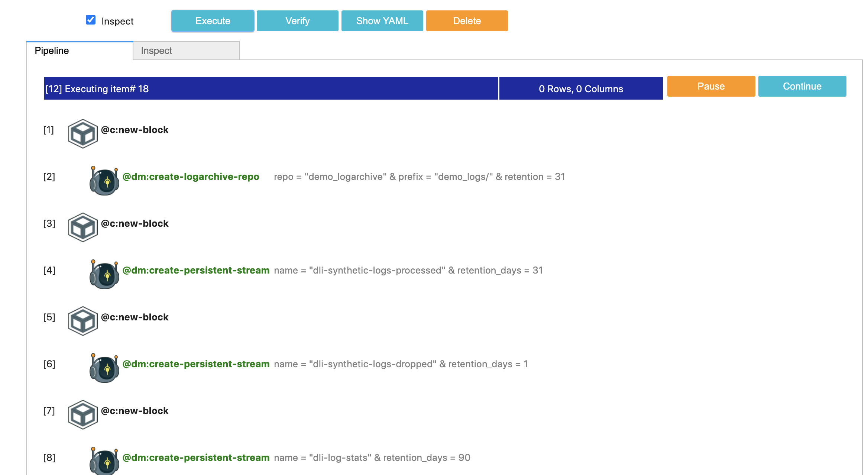Click the Verify button
Viewport: 868px width, 475px height.
pos(297,21)
